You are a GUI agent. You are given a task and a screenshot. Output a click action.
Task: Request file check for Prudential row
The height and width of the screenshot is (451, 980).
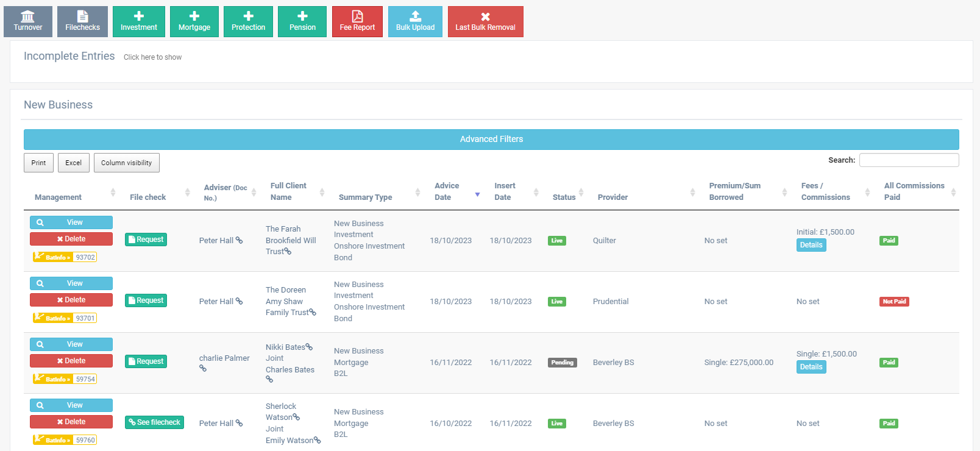click(x=146, y=300)
